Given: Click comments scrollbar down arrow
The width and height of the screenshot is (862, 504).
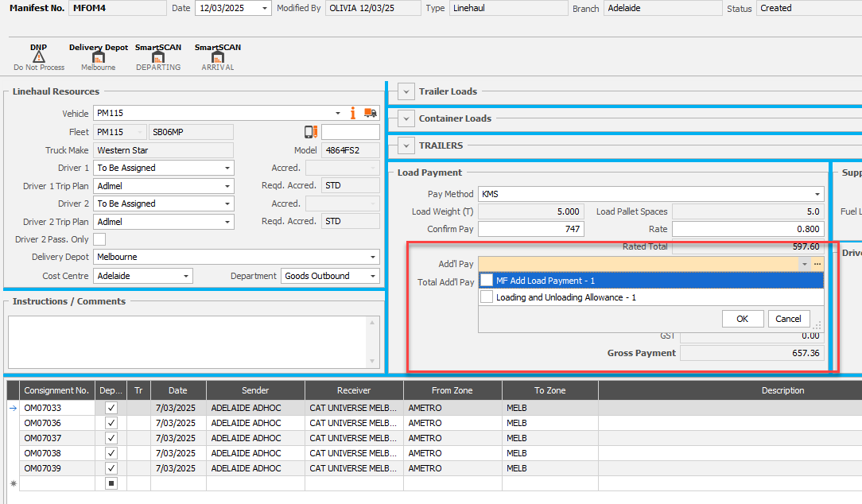Looking at the screenshot, I should pos(372,361).
